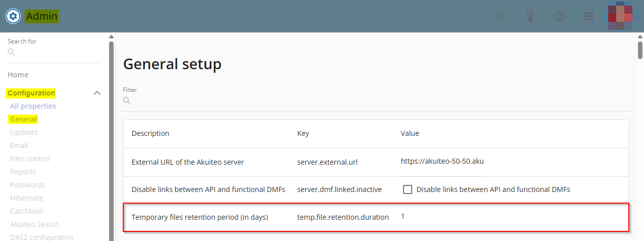Click the External URL value field
The width and height of the screenshot is (644, 241).
(x=441, y=162)
